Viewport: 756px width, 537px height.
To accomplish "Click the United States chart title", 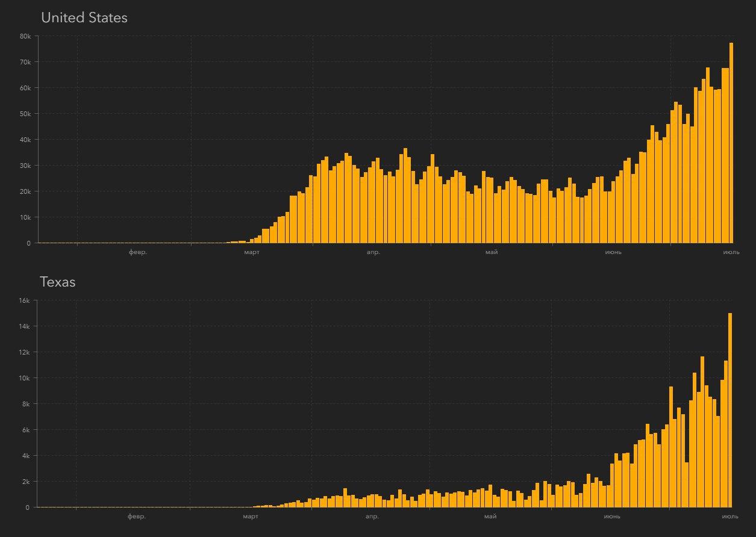I will point(84,18).
